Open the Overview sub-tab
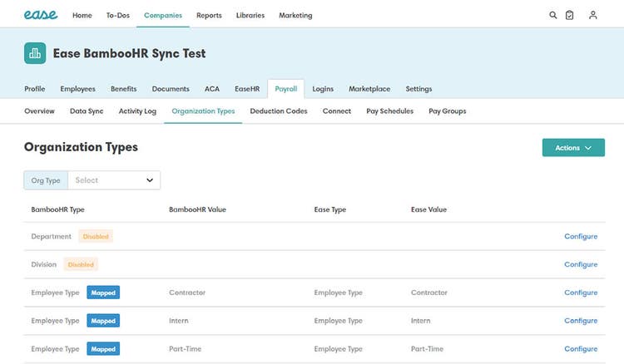 click(39, 111)
